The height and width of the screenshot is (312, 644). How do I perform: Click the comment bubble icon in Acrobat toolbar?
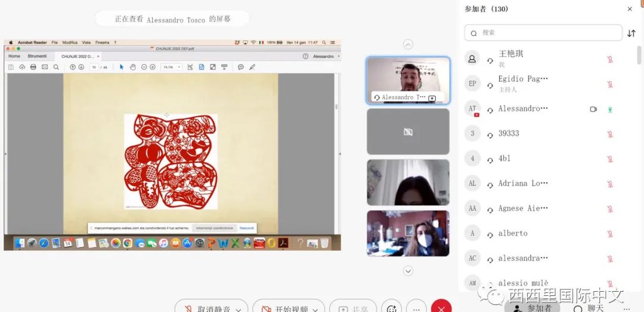241,67
